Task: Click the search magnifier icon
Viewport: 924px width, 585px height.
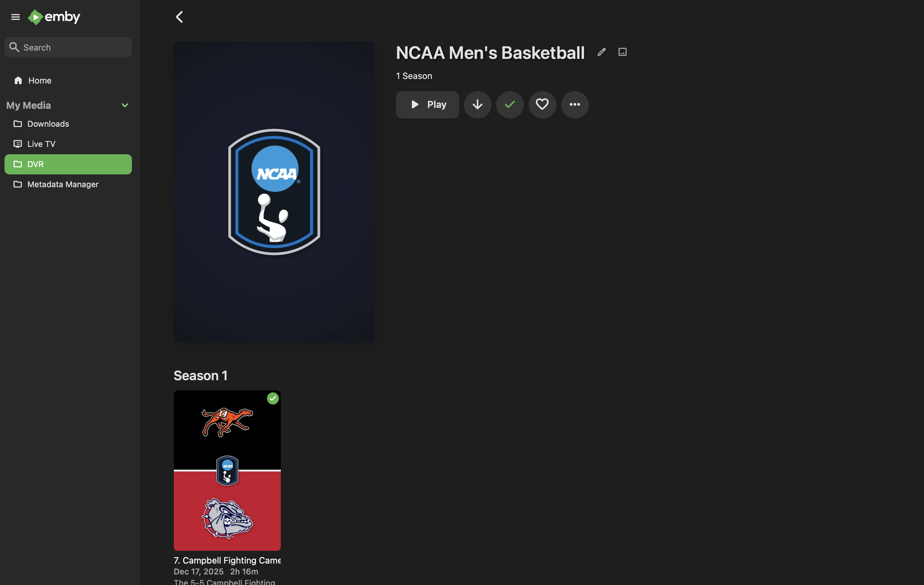Action: tap(15, 47)
